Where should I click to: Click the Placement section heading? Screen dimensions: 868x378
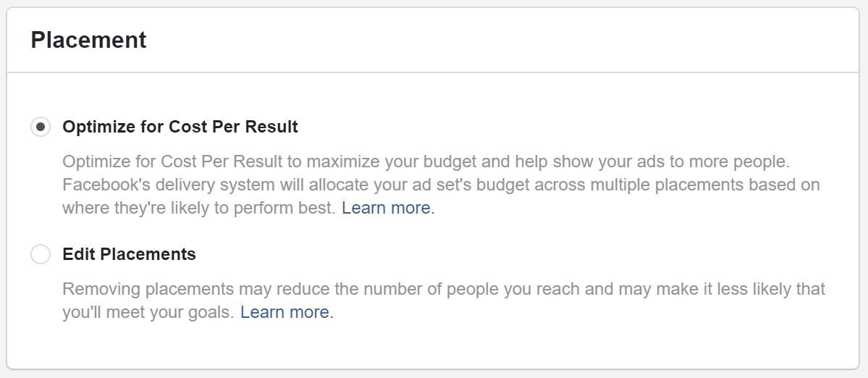(88, 40)
